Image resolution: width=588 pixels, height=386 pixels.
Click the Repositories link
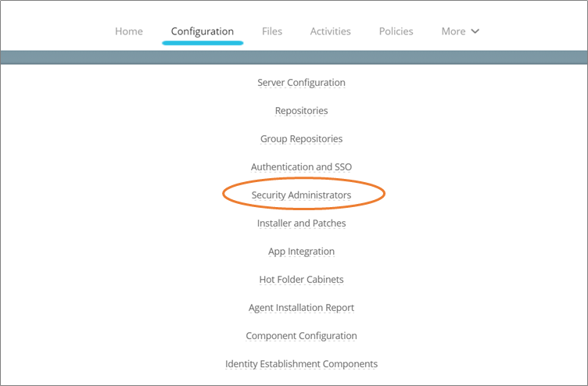point(301,111)
